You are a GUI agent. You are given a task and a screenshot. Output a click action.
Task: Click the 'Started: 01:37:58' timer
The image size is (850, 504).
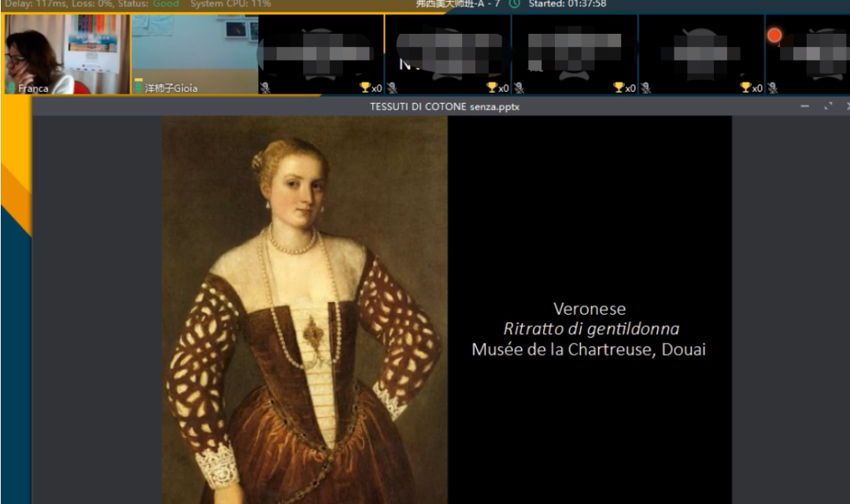coord(567,4)
